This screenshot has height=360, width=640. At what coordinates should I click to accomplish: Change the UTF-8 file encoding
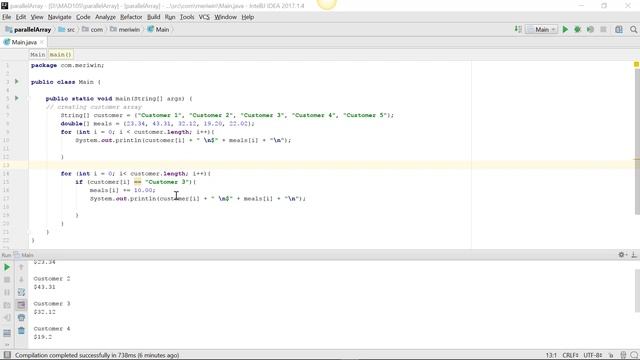click(593, 355)
